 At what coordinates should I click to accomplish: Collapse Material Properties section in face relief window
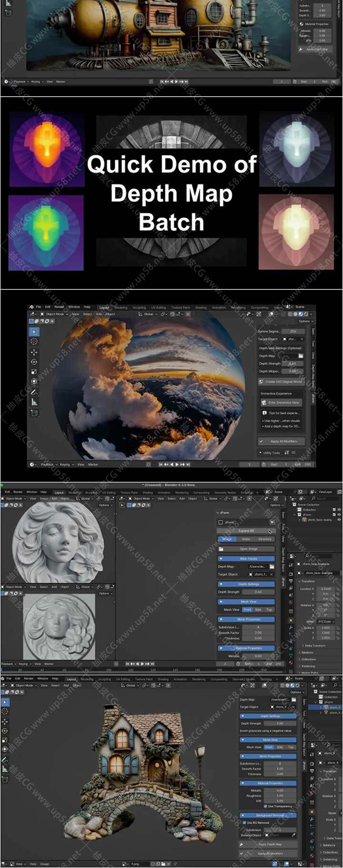pyautogui.click(x=246, y=648)
